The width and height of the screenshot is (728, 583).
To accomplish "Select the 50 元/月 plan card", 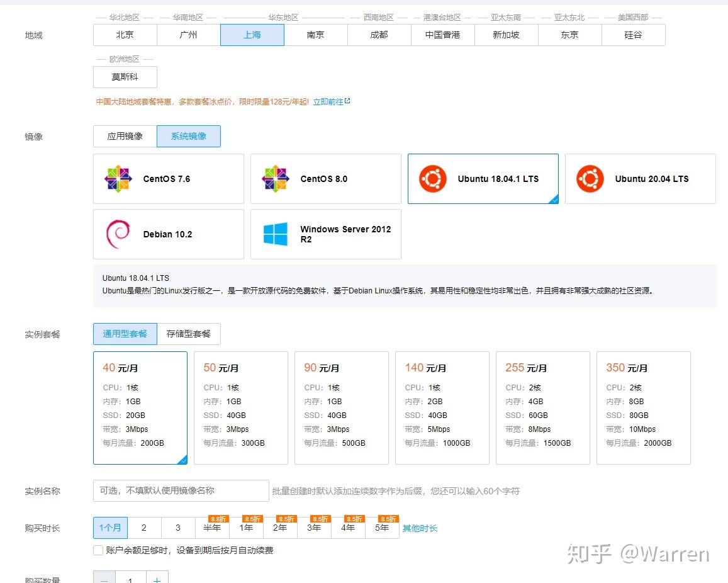I will pyautogui.click(x=241, y=408).
